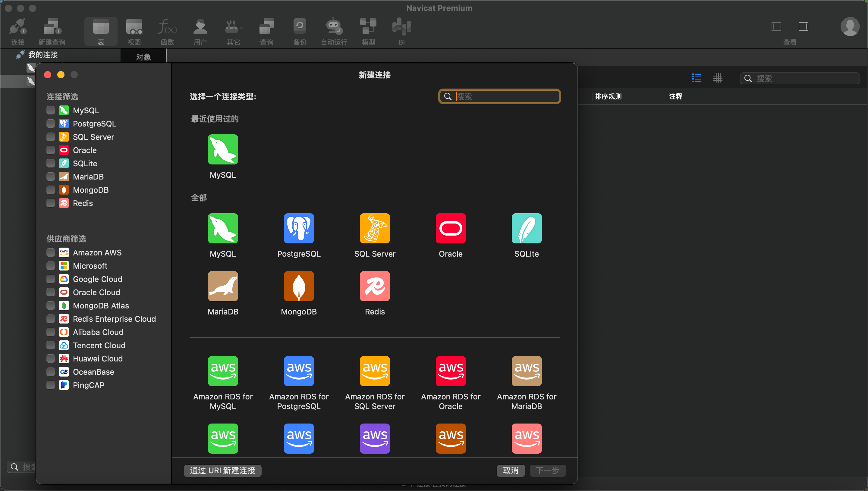Select Amazon RDS for SQL Server
The width and height of the screenshot is (868, 491).
point(374,371)
